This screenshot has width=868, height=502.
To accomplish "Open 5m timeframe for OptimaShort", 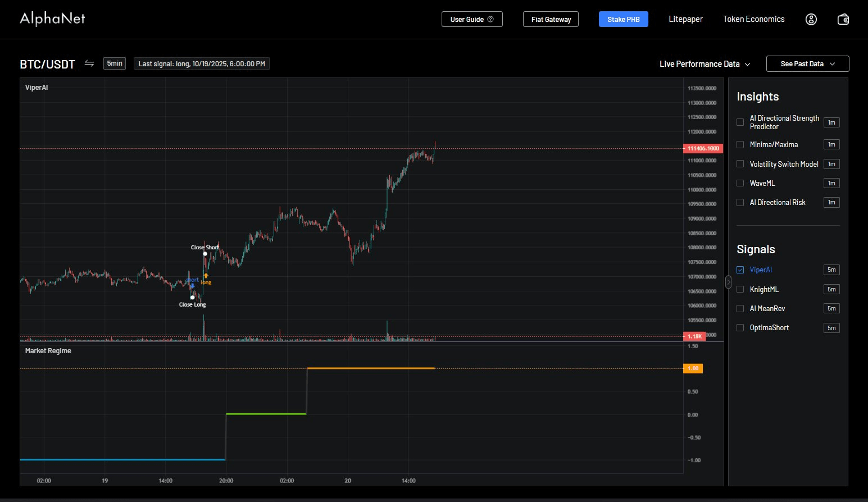I will (x=831, y=328).
